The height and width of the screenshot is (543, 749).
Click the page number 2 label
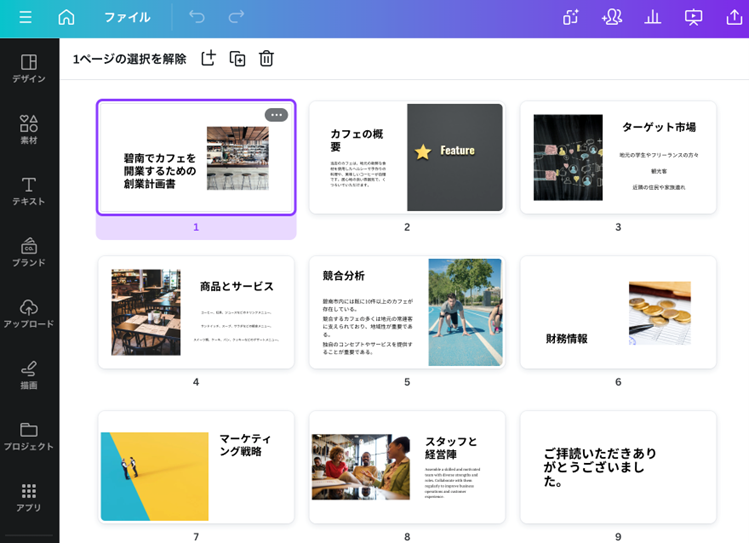407,227
